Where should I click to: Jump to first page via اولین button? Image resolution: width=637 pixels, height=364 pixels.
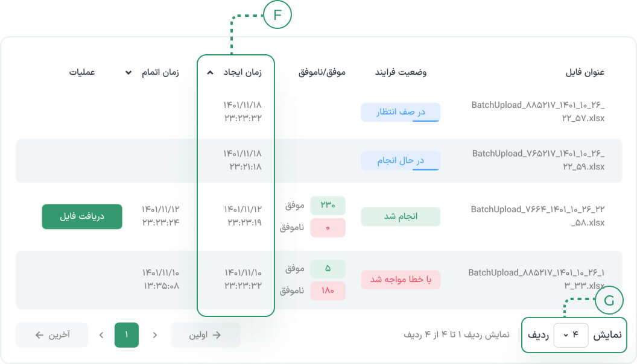point(205,335)
